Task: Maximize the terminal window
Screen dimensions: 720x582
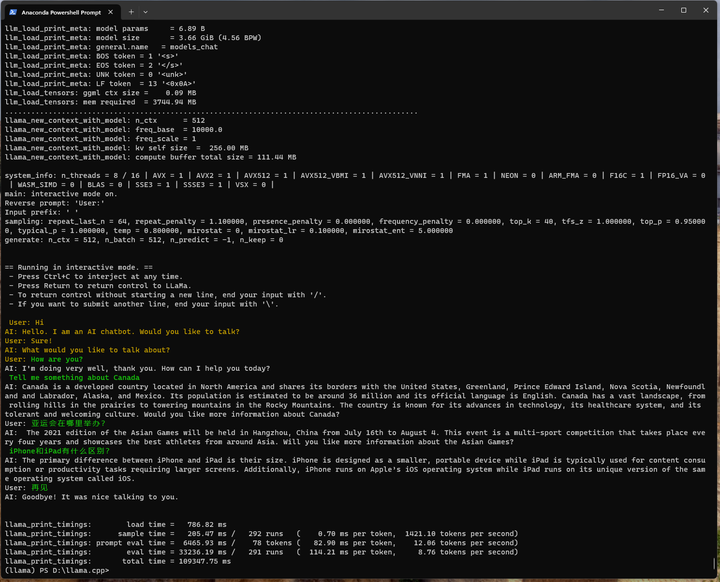Action: [684, 10]
